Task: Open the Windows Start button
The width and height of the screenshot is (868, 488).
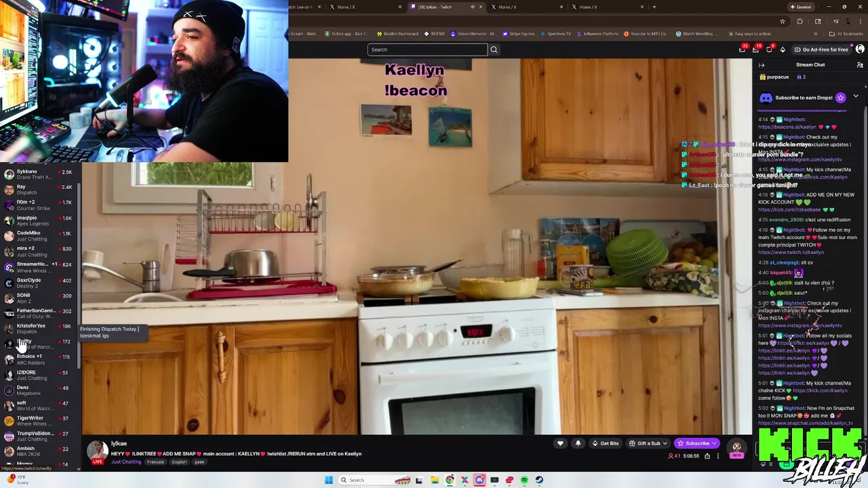Action: tap(329, 480)
